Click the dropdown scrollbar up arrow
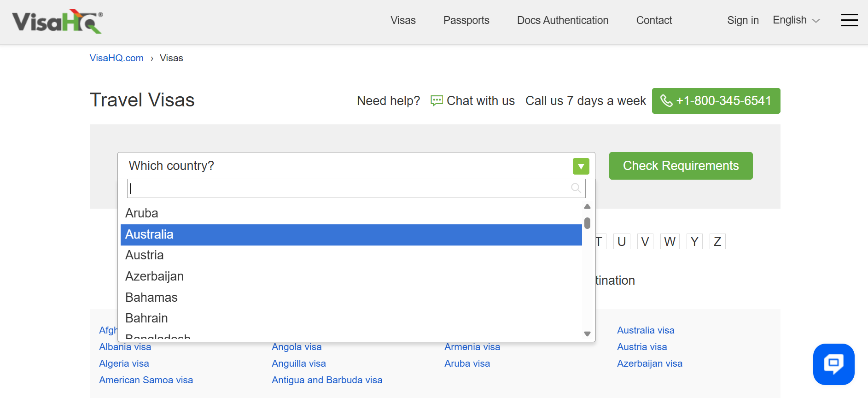 [587, 206]
